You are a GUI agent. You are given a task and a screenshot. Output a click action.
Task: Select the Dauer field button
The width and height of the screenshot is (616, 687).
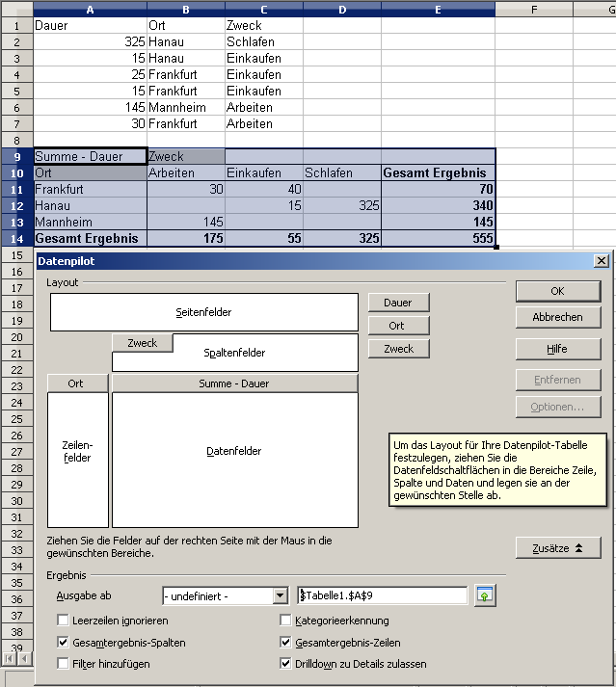click(398, 303)
